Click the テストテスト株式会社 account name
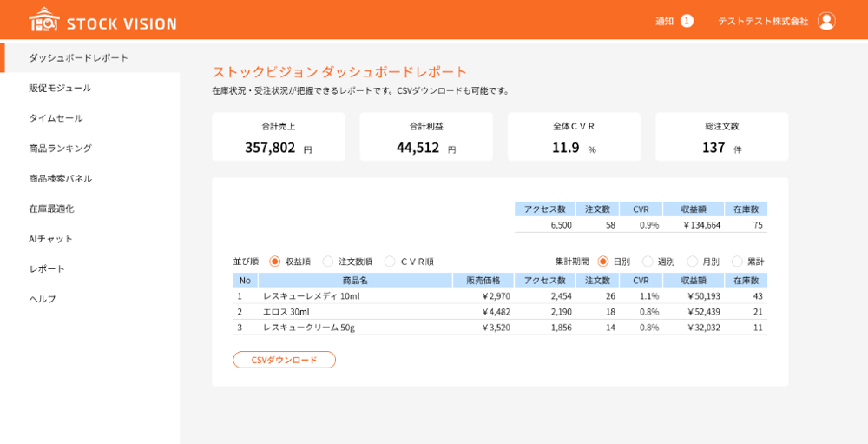 tap(762, 21)
